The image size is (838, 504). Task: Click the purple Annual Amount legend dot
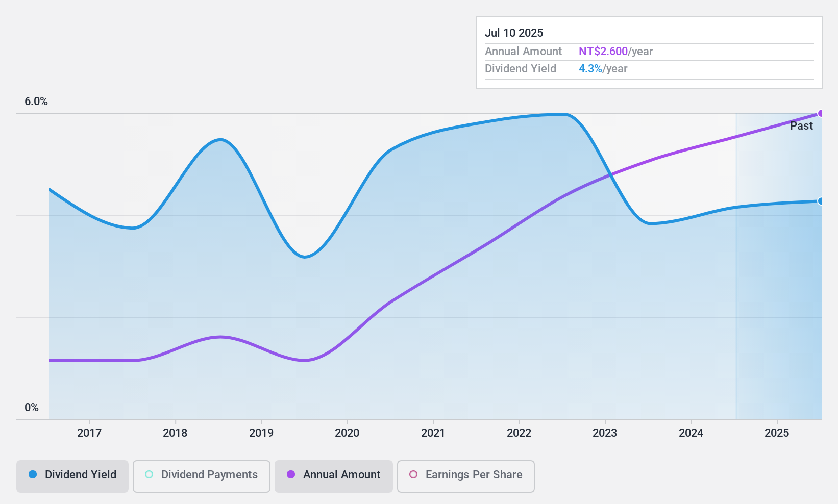[291, 474]
